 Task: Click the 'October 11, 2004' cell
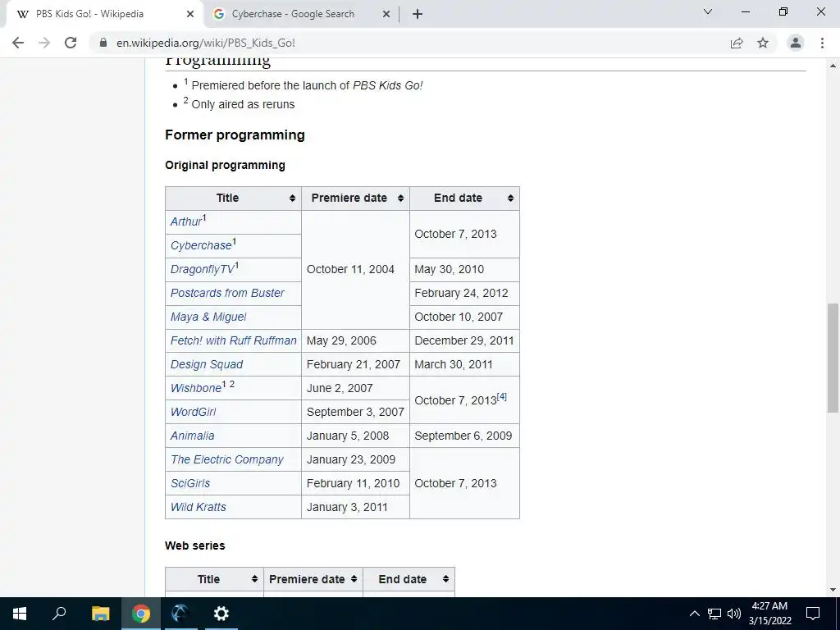click(356, 269)
